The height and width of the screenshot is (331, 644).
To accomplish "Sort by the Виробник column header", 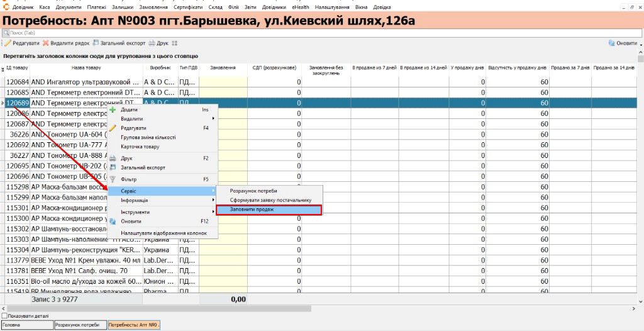I will coord(160,67).
